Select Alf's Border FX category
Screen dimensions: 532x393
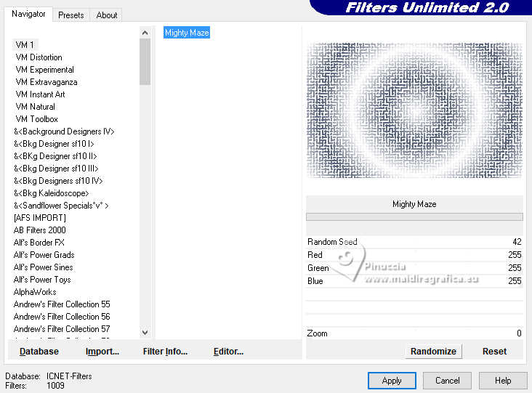pyautogui.click(x=39, y=243)
